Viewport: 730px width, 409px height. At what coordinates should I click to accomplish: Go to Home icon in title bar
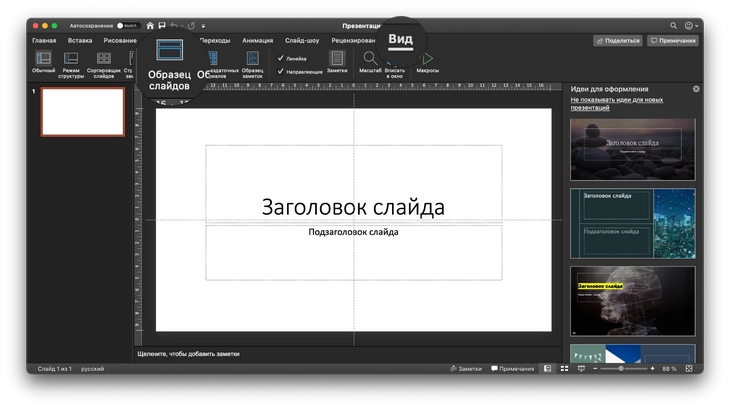tap(150, 26)
